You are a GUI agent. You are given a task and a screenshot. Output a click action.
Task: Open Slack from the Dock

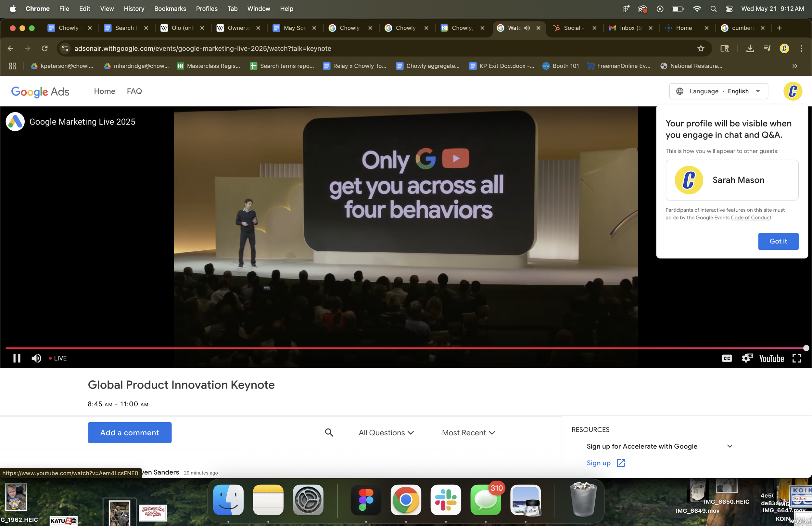[x=446, y=500]
